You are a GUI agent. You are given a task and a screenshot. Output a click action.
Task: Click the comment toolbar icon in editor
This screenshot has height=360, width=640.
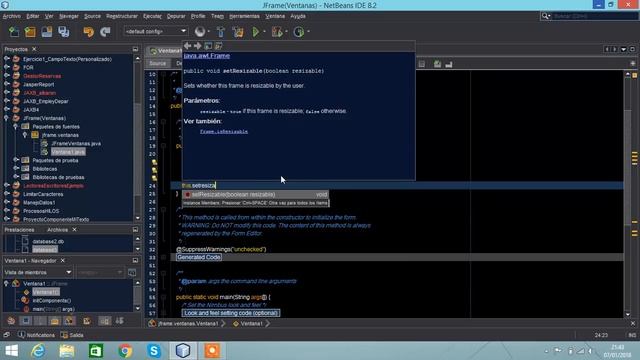pos(437,64)
